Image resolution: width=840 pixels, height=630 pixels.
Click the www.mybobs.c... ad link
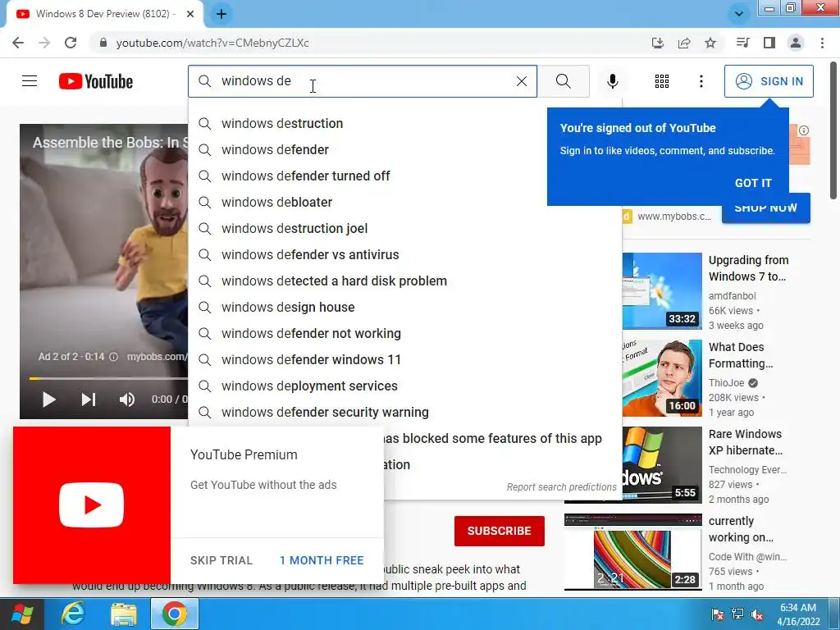point(674,217)
